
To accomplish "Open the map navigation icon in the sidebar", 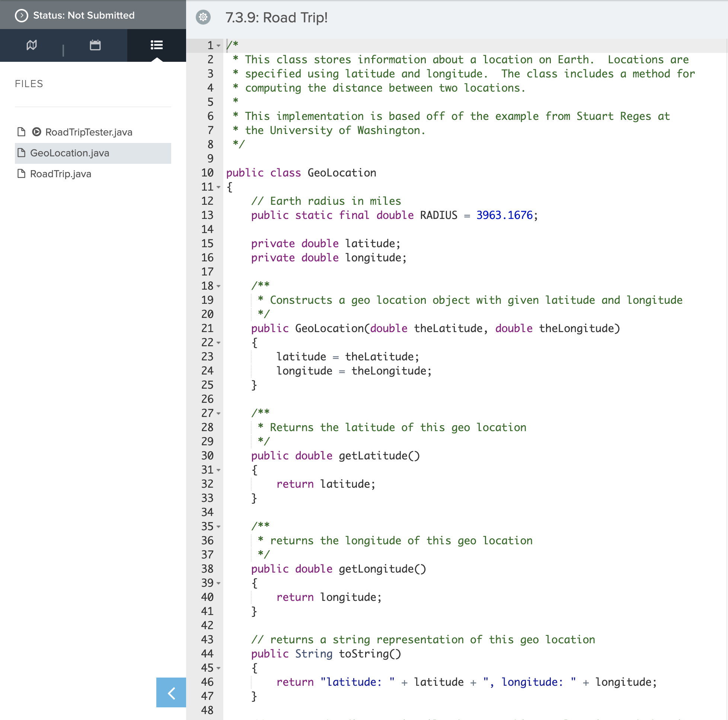I will tap(32, 45).
